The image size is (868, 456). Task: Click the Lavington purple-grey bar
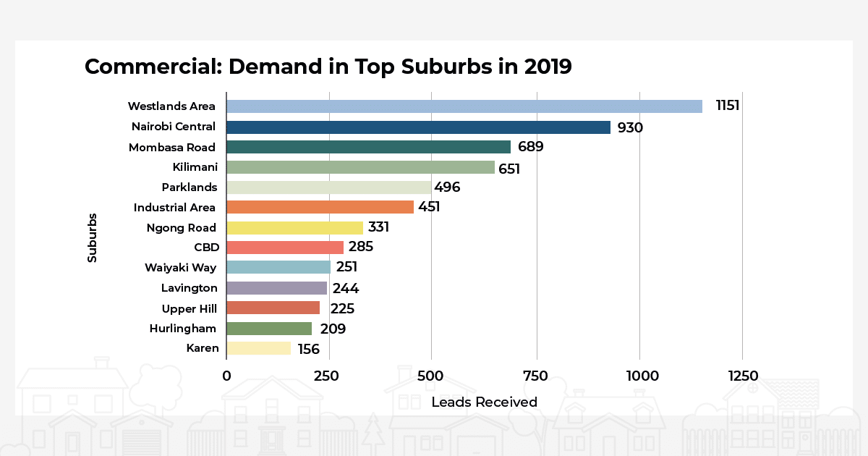(x=276, y=288)
